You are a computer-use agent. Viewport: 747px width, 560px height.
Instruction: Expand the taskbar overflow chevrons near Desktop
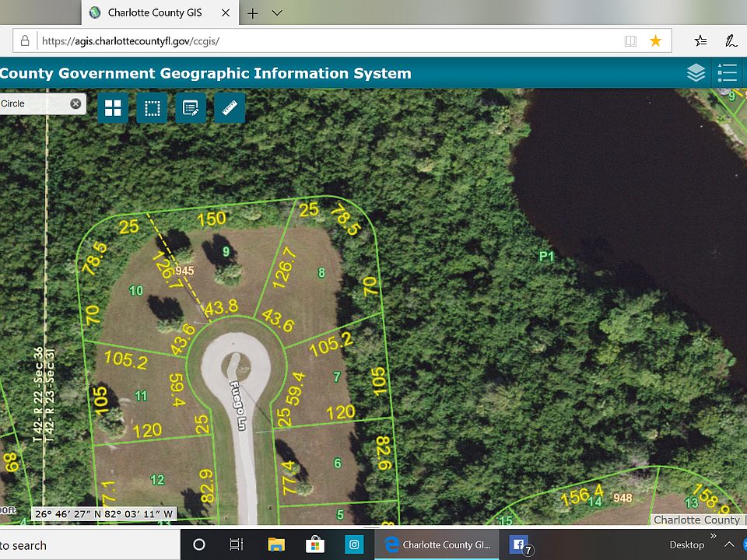click(x=714, y=537)
